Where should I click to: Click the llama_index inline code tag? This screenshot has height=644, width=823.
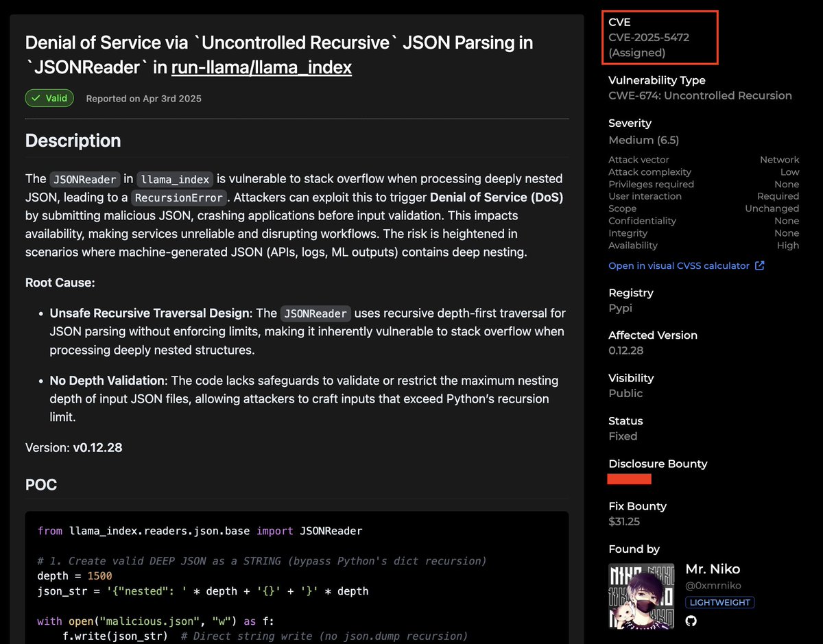[175, 179]
